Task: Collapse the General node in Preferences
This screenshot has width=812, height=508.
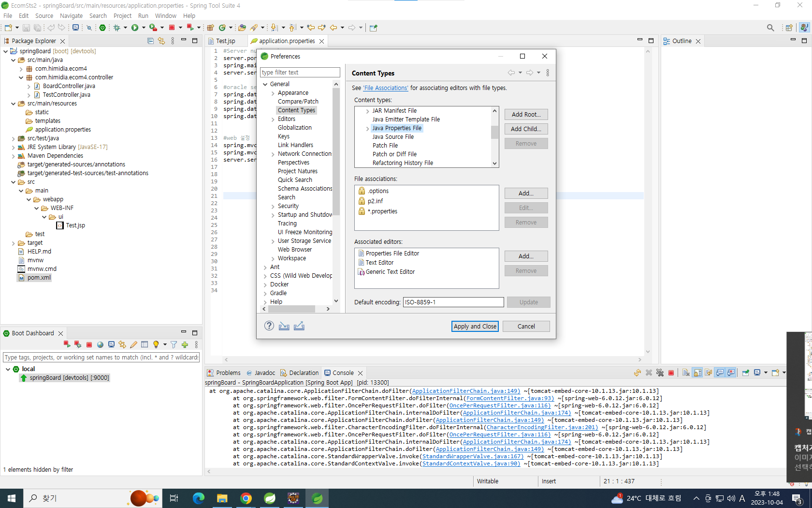Action: (265, 84)
